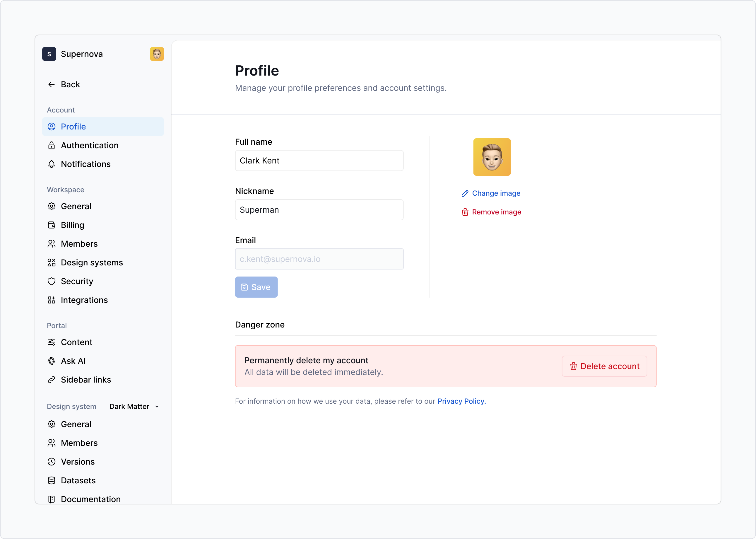Open the Privacy Policy link

coord(461,401)
